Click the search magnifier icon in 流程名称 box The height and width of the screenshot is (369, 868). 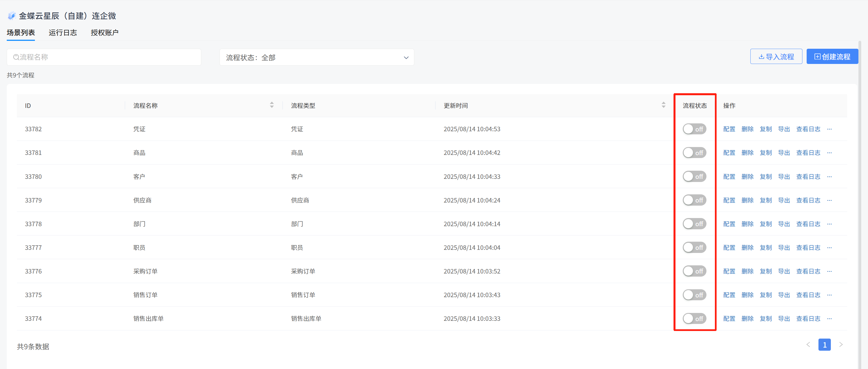(x=16, y=57)
